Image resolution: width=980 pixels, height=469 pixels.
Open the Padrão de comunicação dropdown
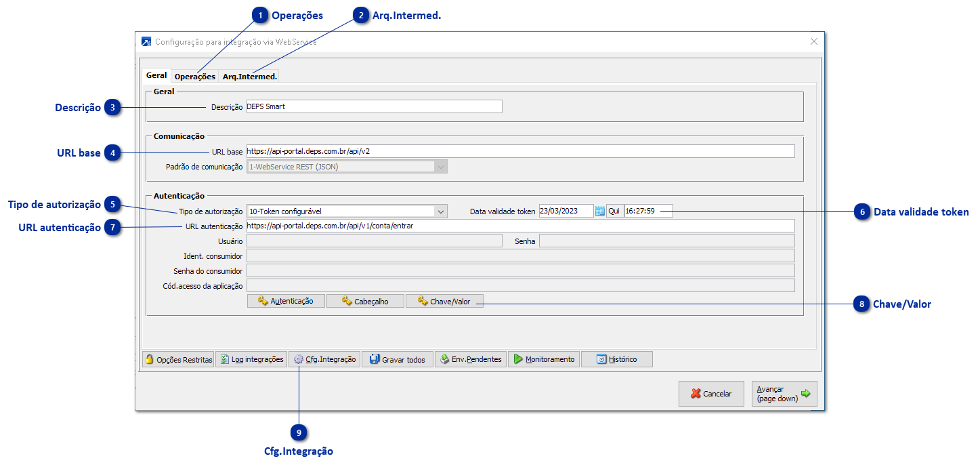pyautogui.click(x=442, y=166)
